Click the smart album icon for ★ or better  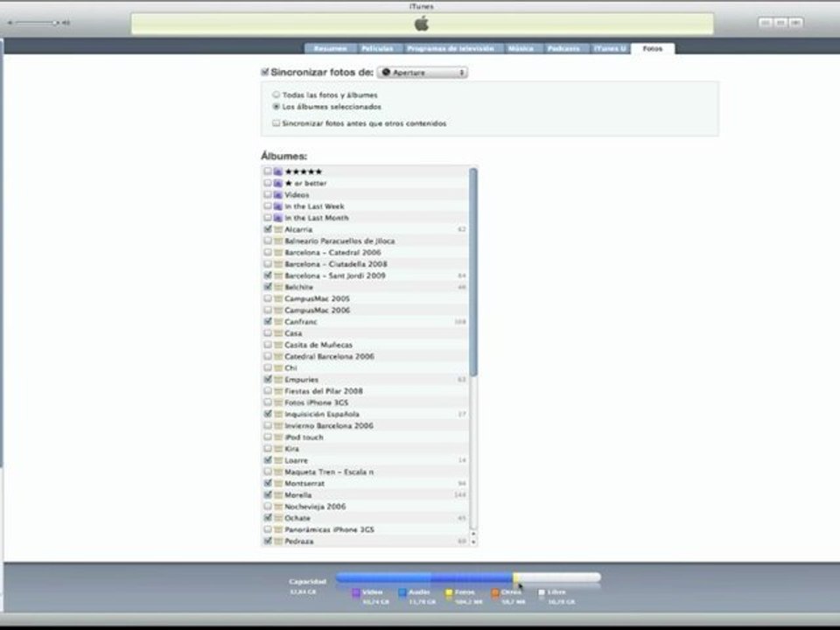pos(278,183)
